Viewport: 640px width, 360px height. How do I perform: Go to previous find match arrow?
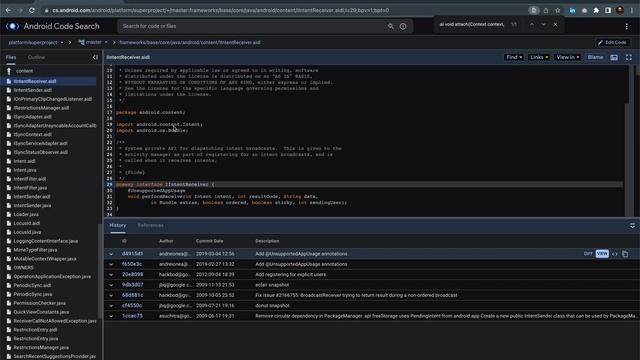[531, 24]
